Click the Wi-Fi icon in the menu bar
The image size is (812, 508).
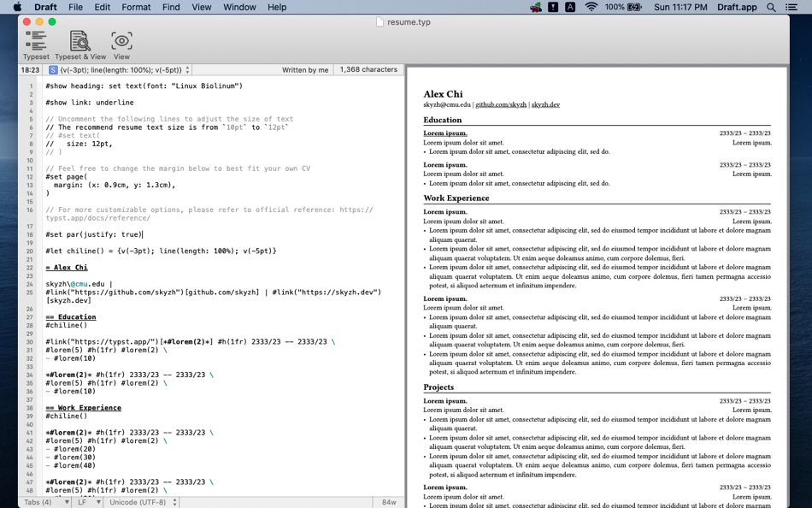pyautogui.click(x=591, y=7)
